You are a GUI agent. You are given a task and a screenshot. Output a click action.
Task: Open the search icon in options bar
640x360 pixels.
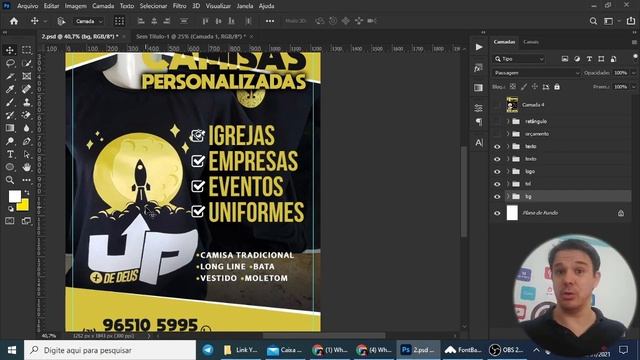point(593,21)
